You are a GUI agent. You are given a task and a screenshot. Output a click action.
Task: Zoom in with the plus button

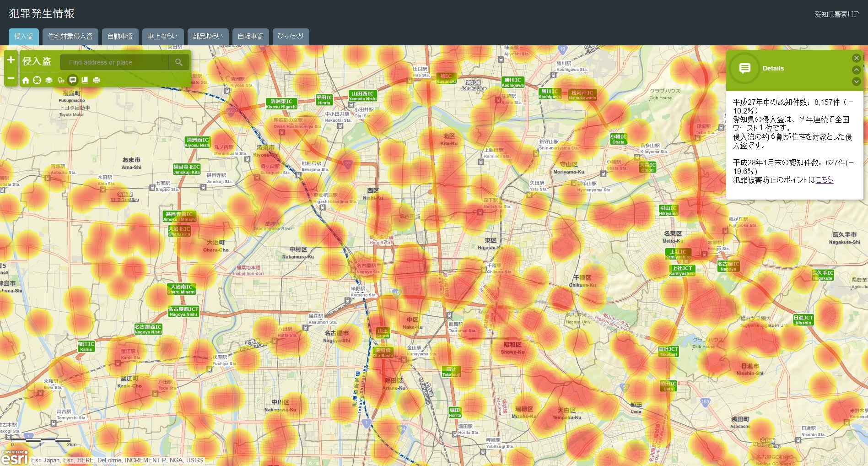pos(11,60)
